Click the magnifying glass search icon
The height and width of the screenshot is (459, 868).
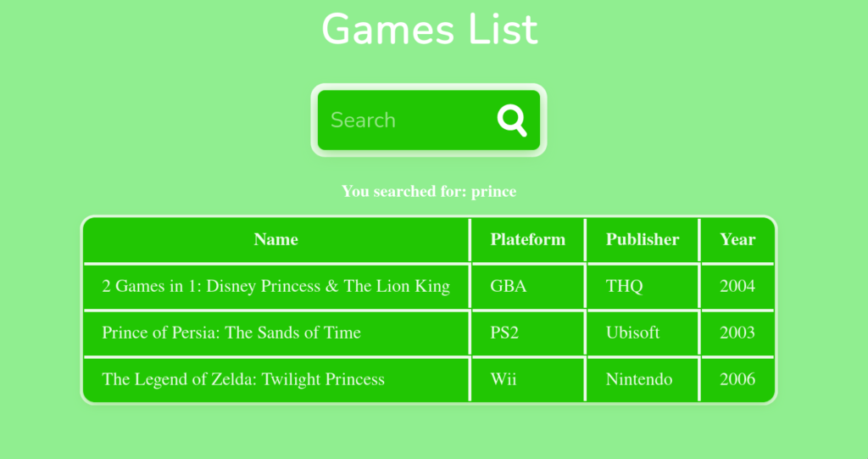click(511, 120)
